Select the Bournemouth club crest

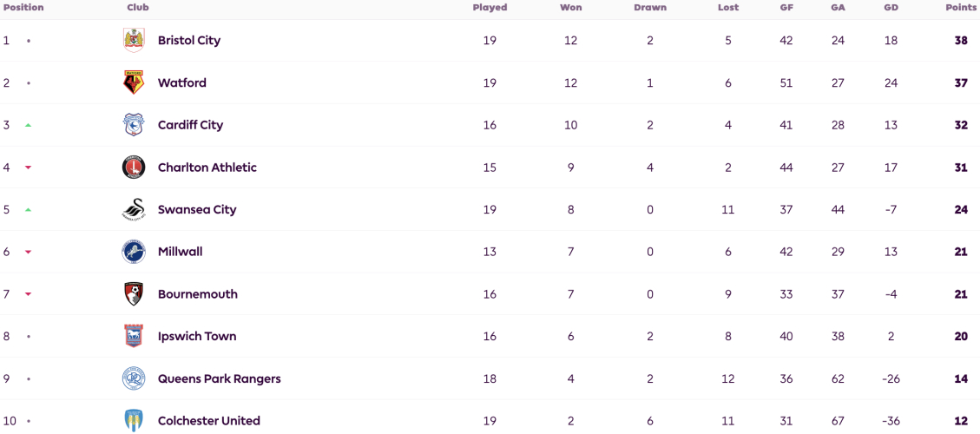pos(133,294)
